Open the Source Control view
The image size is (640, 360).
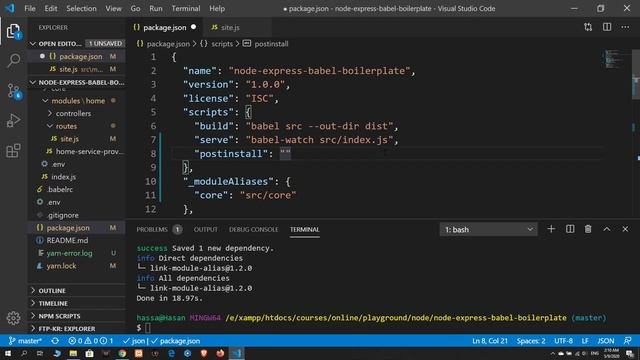(x=13, y=91)
